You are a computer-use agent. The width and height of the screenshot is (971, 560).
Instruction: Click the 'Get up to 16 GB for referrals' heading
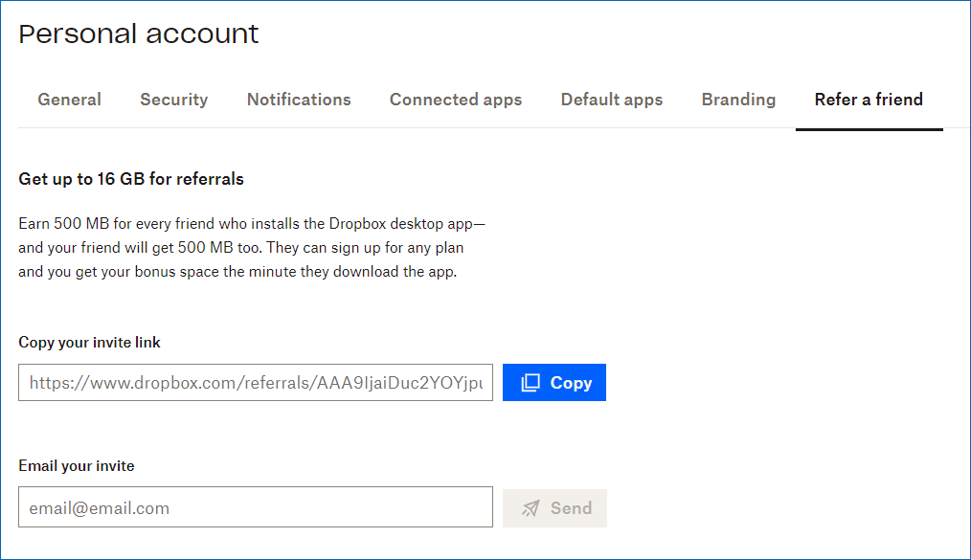131,179
